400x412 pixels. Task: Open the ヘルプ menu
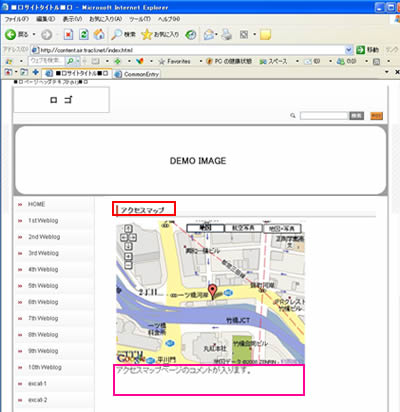[169, 19]
